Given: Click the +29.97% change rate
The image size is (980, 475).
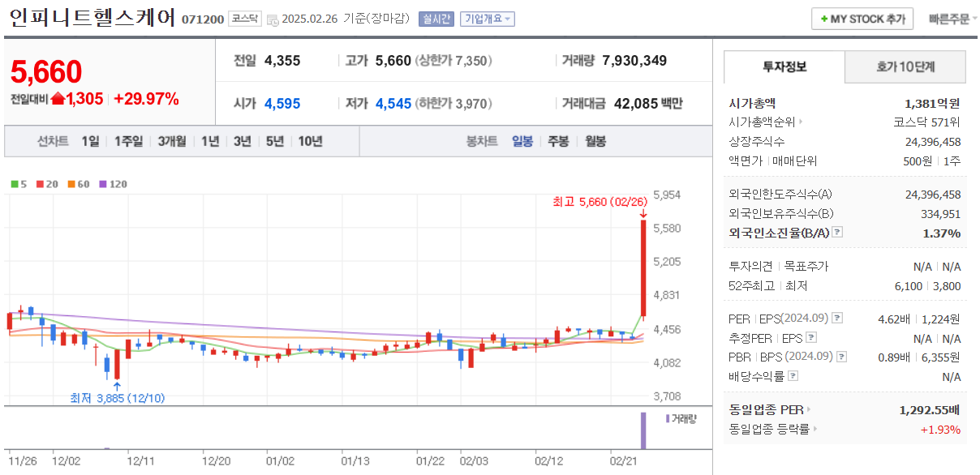Looking at the screenshot, I should tap(146, 99).
